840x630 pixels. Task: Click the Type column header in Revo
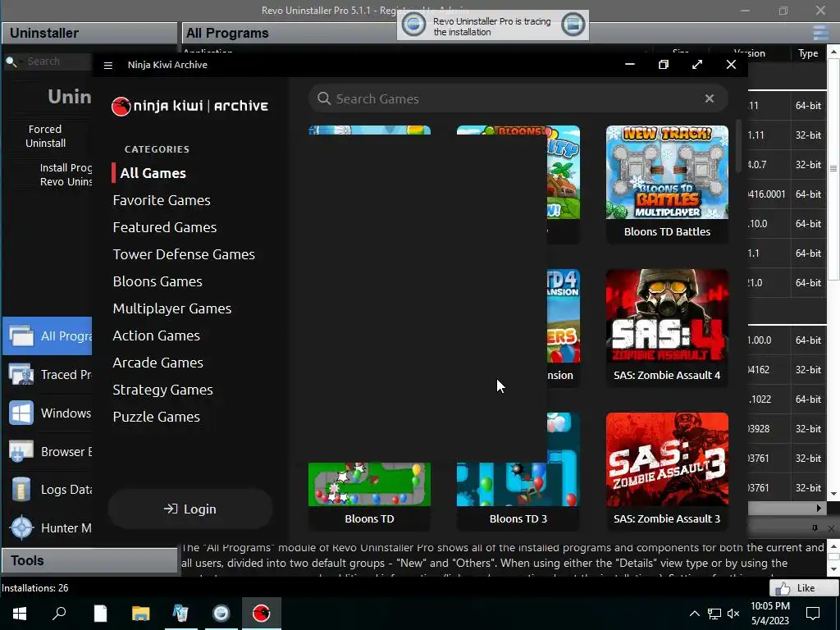point(808,53)
